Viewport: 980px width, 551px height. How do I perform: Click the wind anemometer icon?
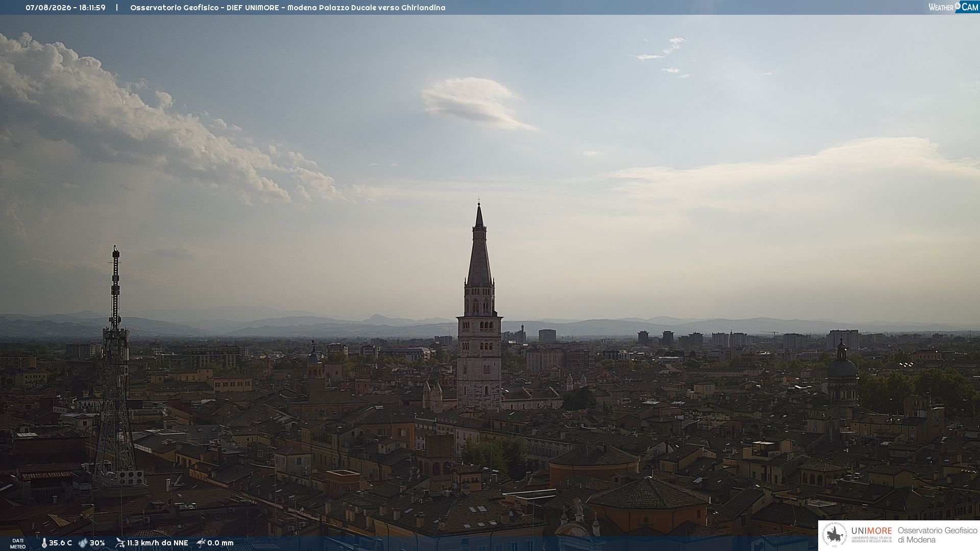[120, 543]
